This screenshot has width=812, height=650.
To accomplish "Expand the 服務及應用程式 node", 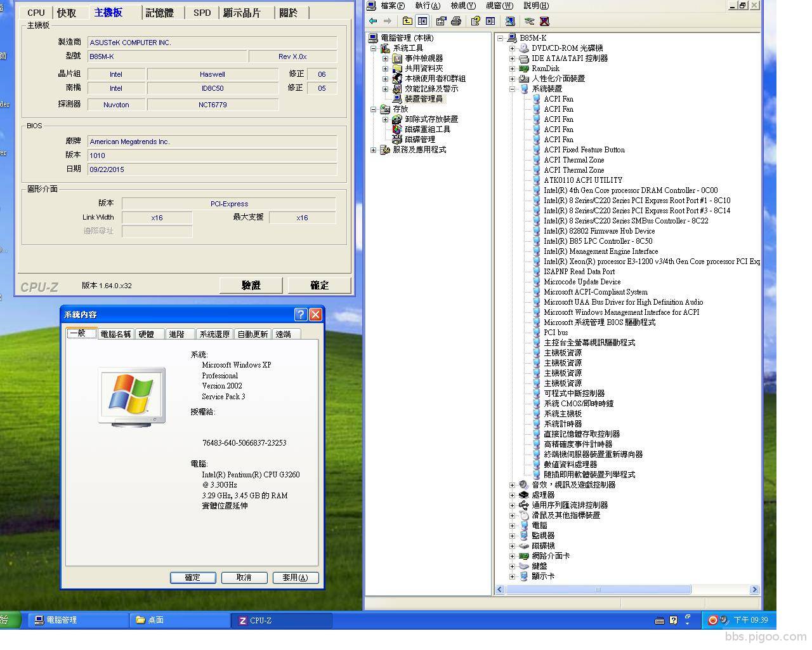I will tap(374, 150).
